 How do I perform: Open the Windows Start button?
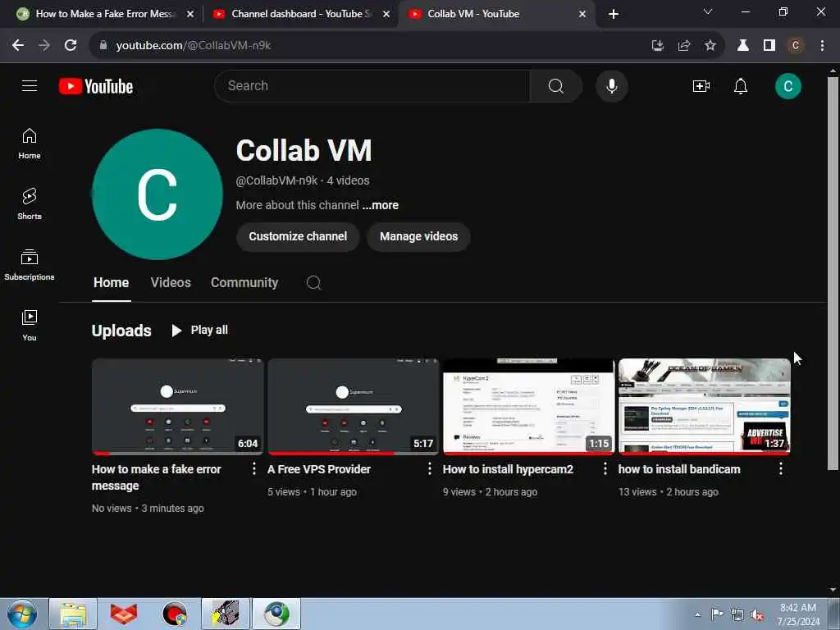(22, 614)
